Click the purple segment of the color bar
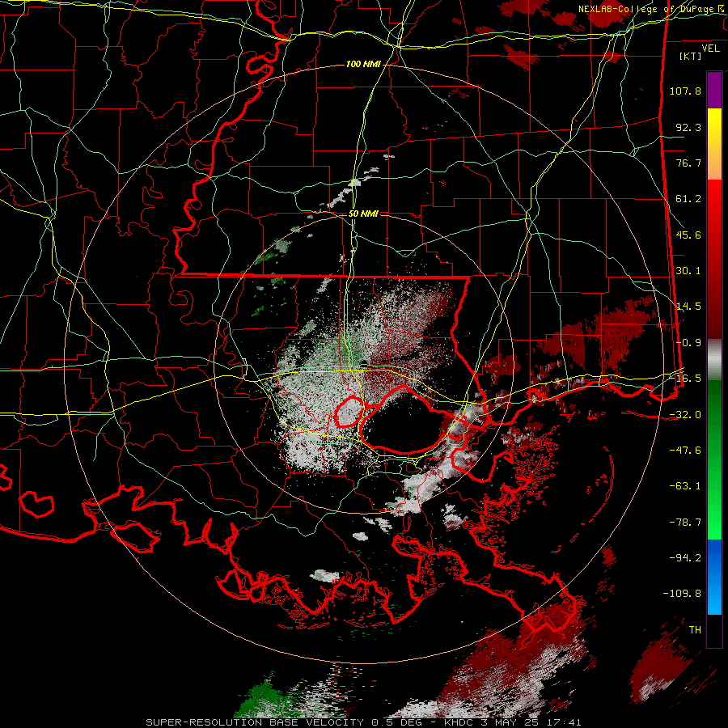 (x=714, y=90)
